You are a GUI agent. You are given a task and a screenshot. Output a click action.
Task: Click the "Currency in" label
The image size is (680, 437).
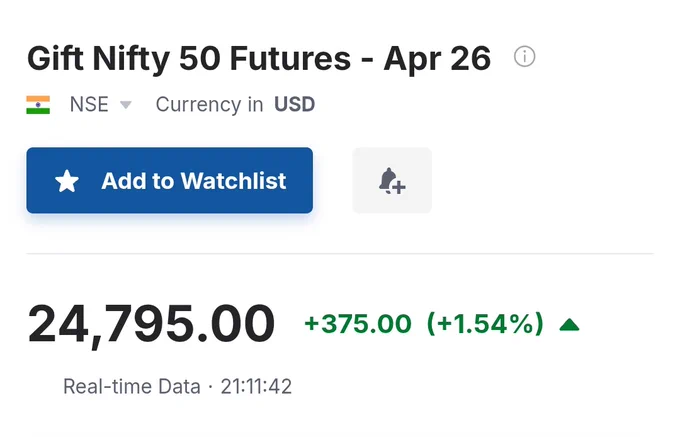(209, 104)
